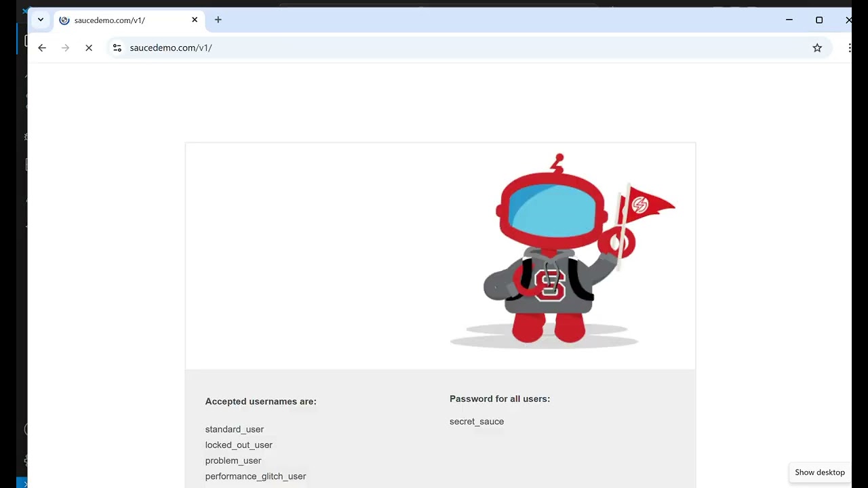The width and height of the screenshot is (868, 488).
Task: Stop loading the page with X icon
Action: coord(89,47)
